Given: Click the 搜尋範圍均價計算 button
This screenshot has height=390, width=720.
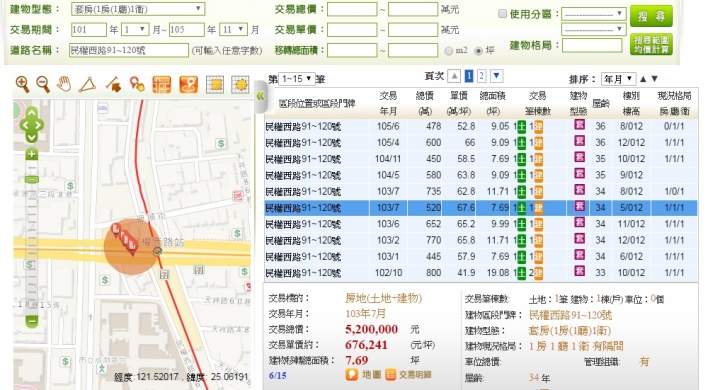Looking at the screenshot, I should coord(651,44).
